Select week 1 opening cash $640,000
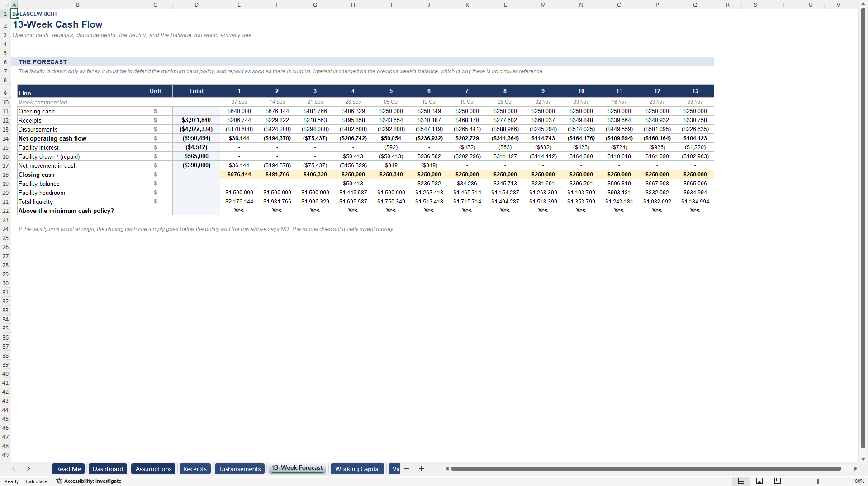868x486 pixels. tap(239, 111)
